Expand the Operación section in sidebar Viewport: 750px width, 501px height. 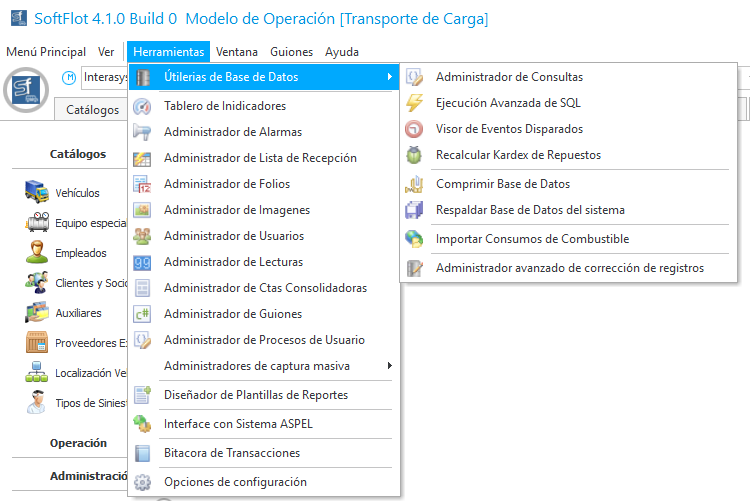coord(78,443)
